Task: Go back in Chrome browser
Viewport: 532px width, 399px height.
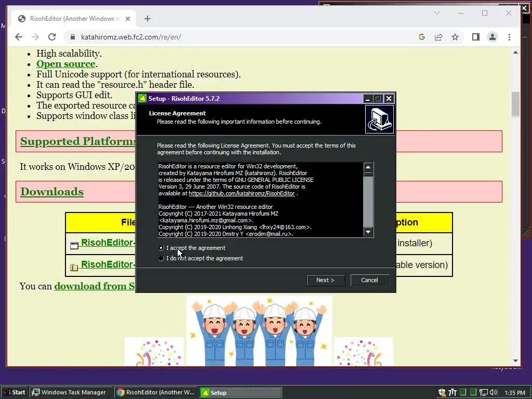Action: 19,37
